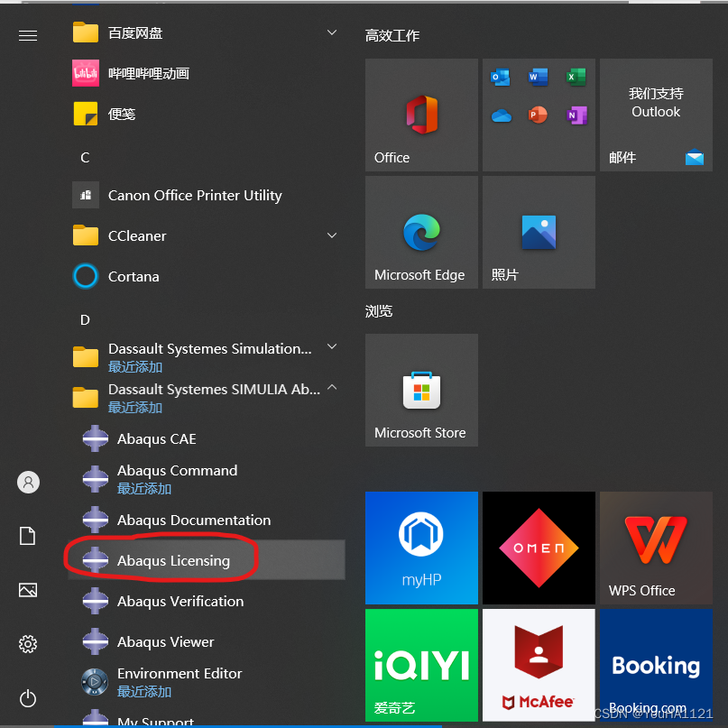The width and height of the screenshot is (728, 728).
Task: Open the 照片 Photos tile
Action: (539, 232)
